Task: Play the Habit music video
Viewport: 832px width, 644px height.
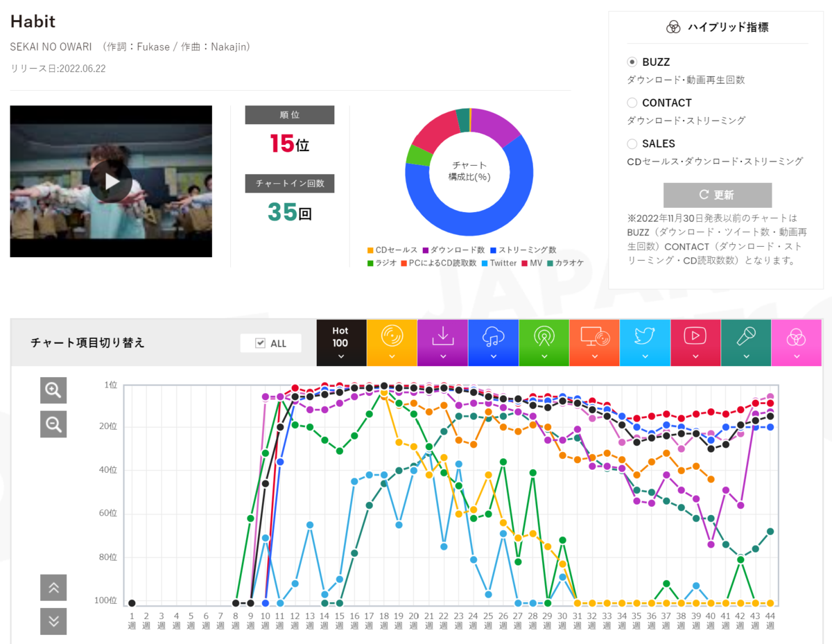Action: (x=111, y=182)
